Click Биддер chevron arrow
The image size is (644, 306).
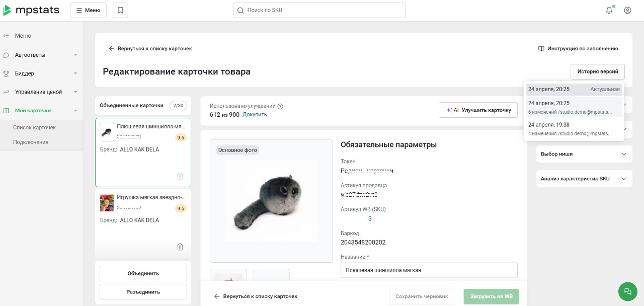point(75,73)
